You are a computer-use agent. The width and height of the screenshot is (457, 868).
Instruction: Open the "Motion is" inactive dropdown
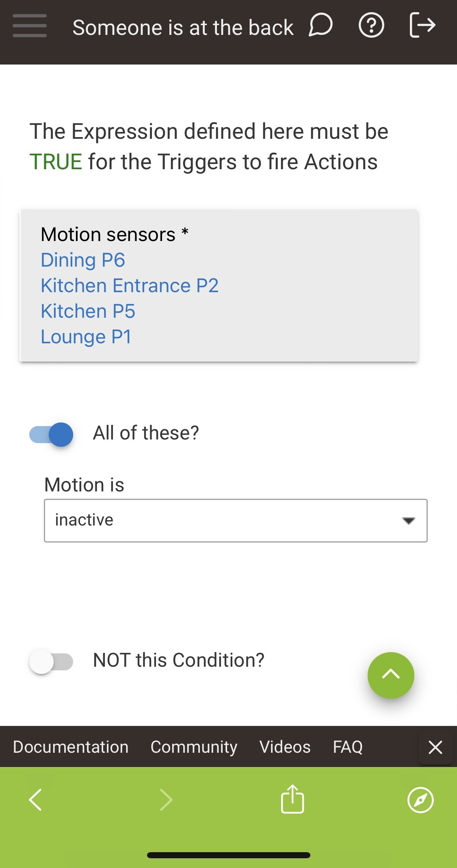click(236, 521)
